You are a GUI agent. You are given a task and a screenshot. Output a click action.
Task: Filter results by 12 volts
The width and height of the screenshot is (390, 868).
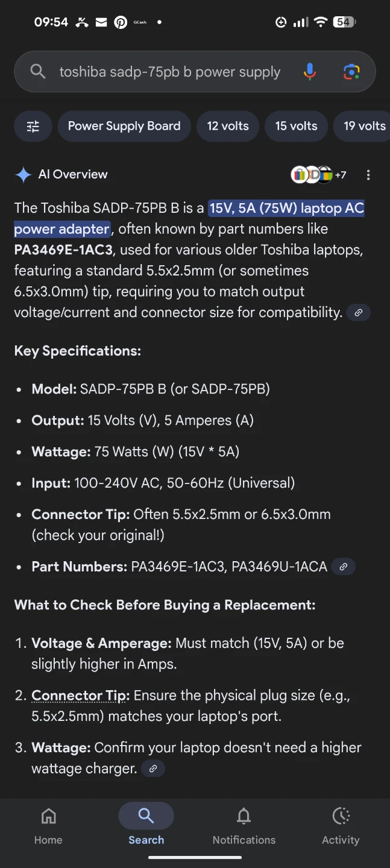[x=228, y=126]
